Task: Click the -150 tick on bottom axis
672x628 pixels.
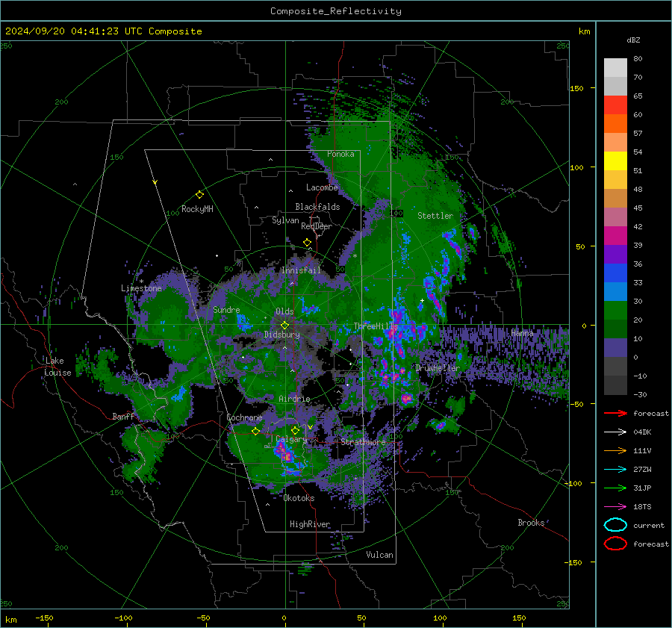Action: pos(44,618)
